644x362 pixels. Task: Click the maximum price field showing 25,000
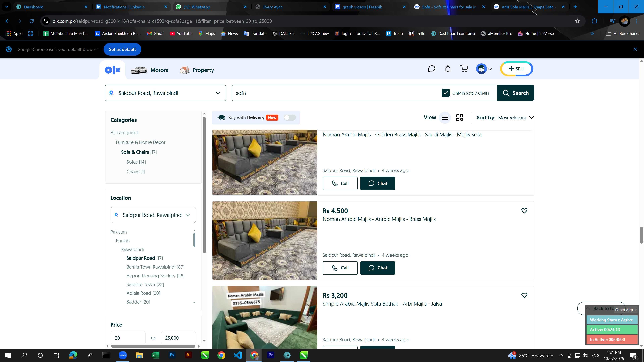click(178, 338)
